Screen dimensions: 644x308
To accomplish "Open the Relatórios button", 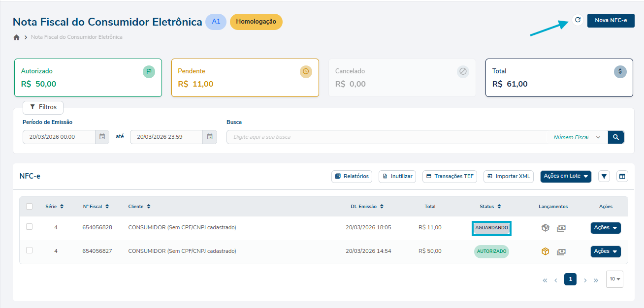I will (x=352, y=176).
